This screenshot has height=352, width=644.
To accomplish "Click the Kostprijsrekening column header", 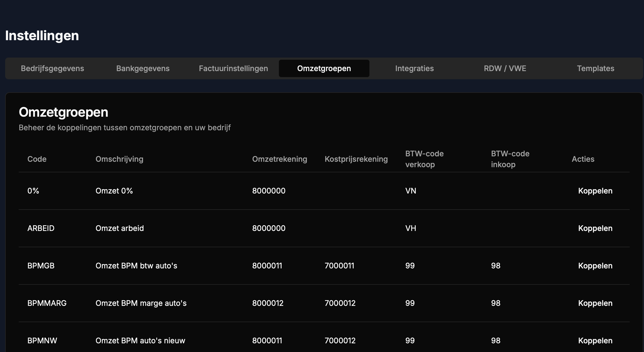I will [x=356, y=159].
